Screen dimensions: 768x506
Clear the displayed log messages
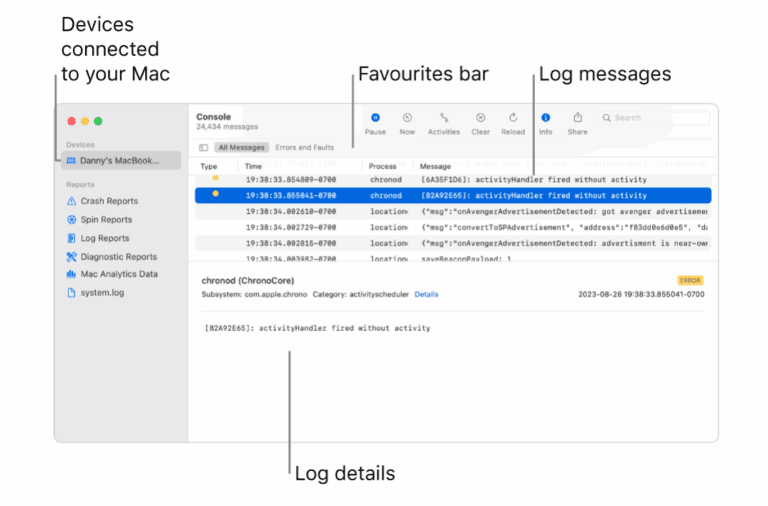[480, 118]
